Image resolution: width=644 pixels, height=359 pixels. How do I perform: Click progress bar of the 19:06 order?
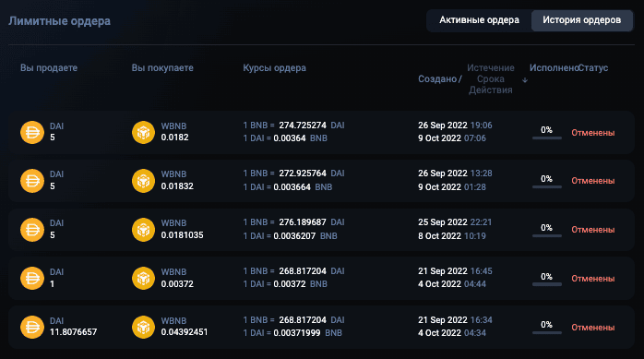(546, 138)
